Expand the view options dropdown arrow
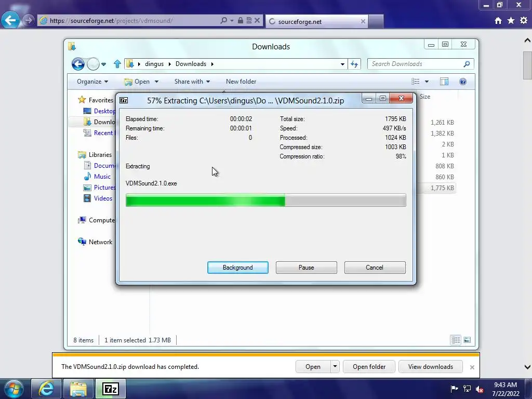Image resolution: width=532 pixels, height=399 pixels. [x=427, y=82]
